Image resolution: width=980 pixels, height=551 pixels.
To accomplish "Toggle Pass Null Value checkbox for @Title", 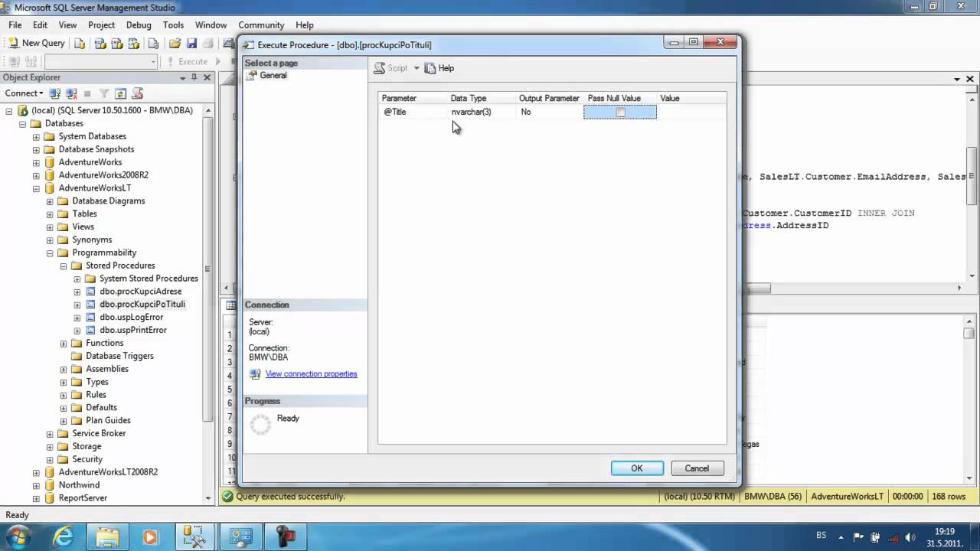I will (x=620, y=112).
